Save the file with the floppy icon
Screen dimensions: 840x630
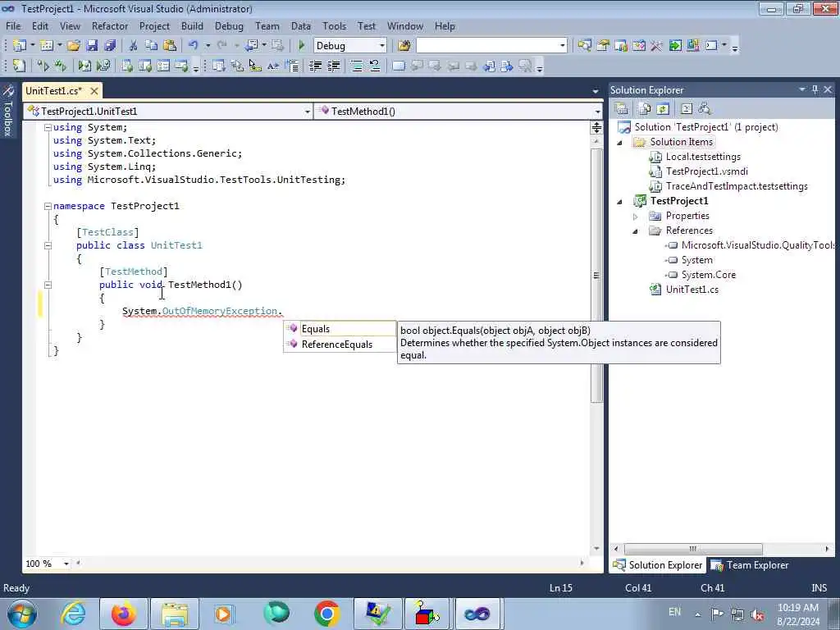coord(92,46)
